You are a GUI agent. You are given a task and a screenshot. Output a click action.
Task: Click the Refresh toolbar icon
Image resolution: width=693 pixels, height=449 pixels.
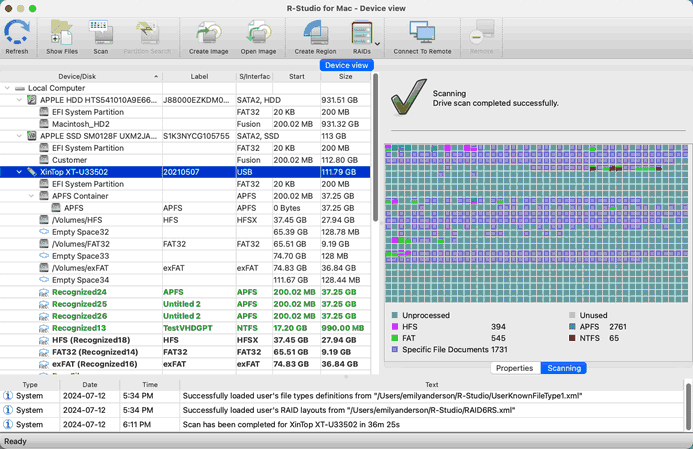[17, 33]
